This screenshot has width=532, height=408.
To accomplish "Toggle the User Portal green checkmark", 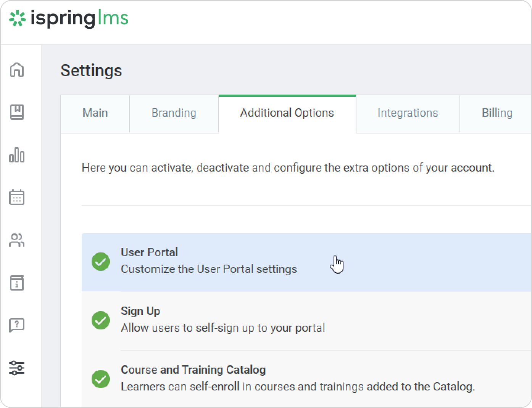I will click(101, 262).
